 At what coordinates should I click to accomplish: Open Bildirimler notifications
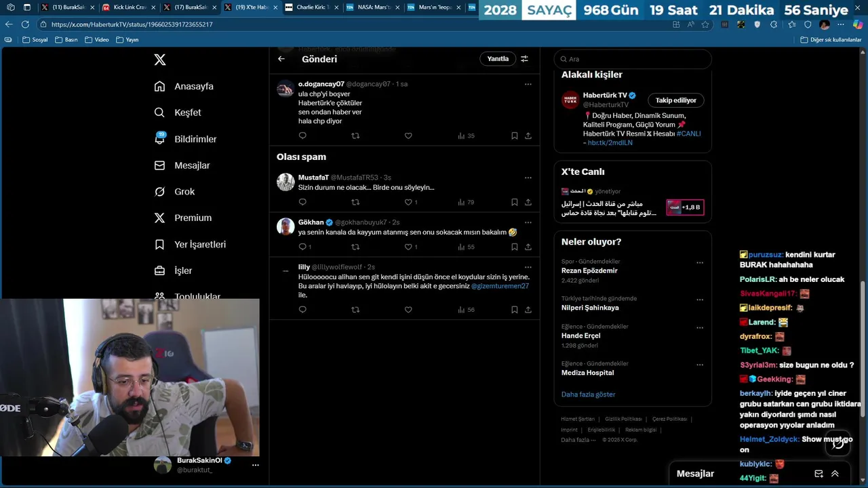tap(185, 139)
